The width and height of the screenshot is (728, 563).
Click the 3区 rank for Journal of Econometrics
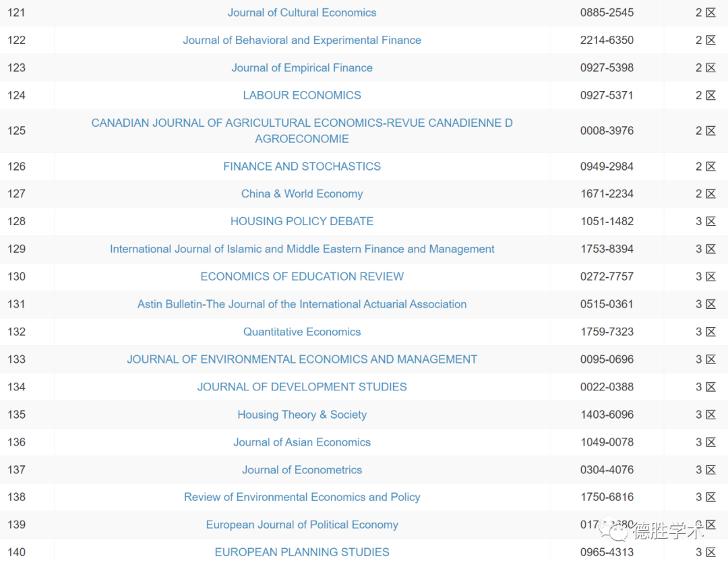coord(706,470)
